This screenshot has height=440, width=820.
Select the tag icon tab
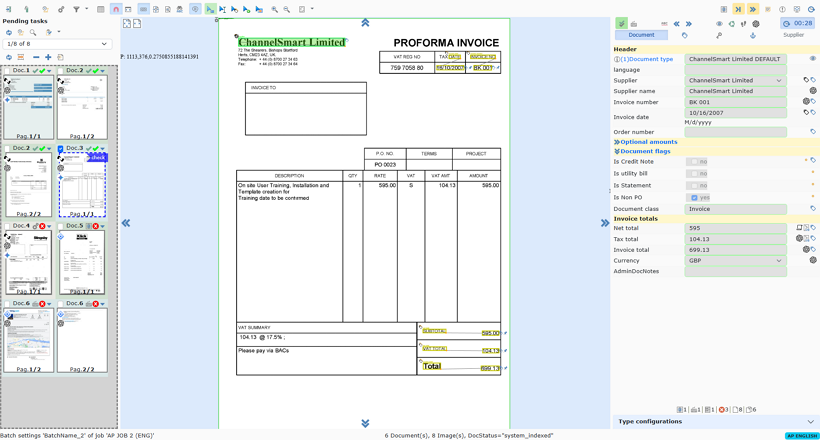(685, 35)
